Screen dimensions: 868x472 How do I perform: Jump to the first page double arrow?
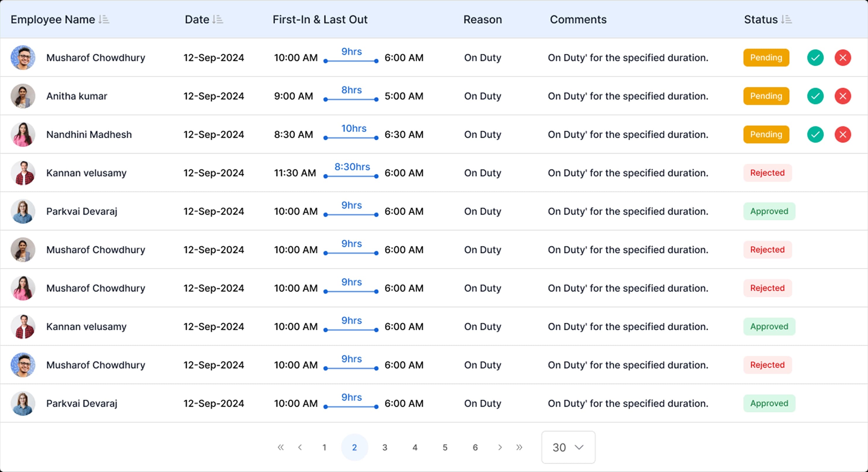point(280,447)
